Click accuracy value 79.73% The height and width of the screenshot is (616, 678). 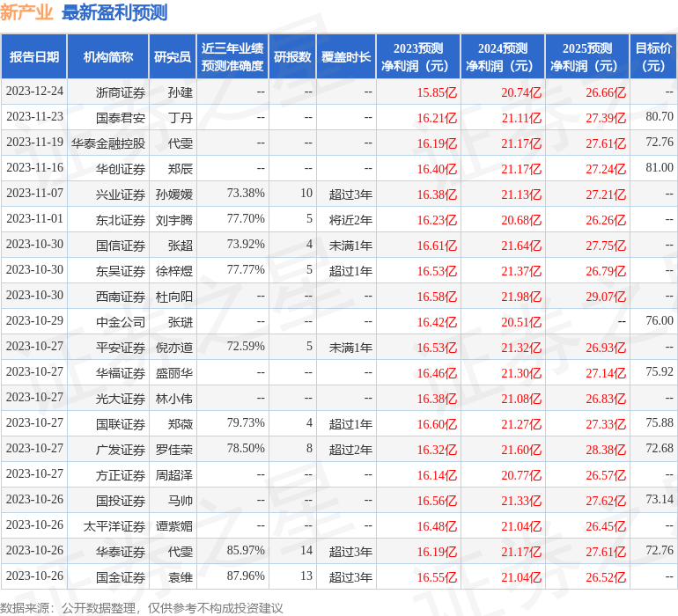(246, 422)
